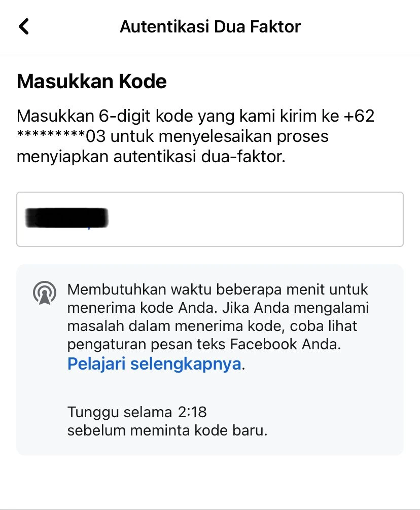Tap the 'Tunggu selama' label
Viewport: 420px width, 510px height.
tap(120, 413)
